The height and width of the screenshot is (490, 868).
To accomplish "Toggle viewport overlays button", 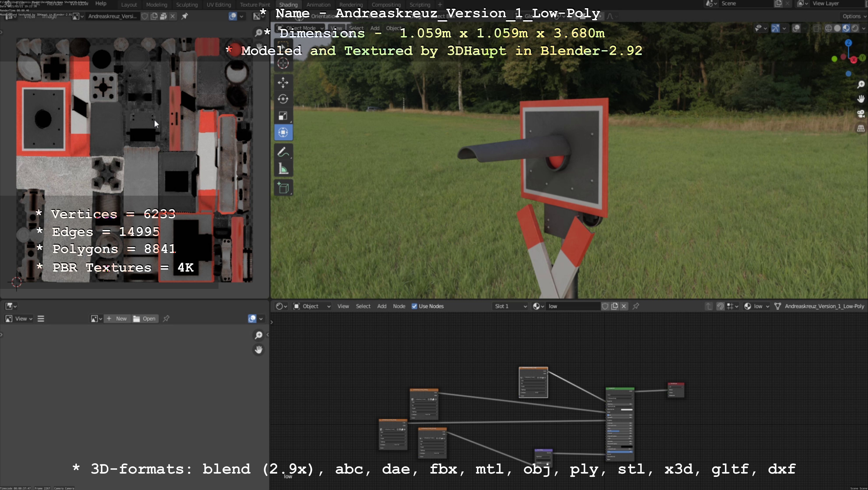I will 796,28.
